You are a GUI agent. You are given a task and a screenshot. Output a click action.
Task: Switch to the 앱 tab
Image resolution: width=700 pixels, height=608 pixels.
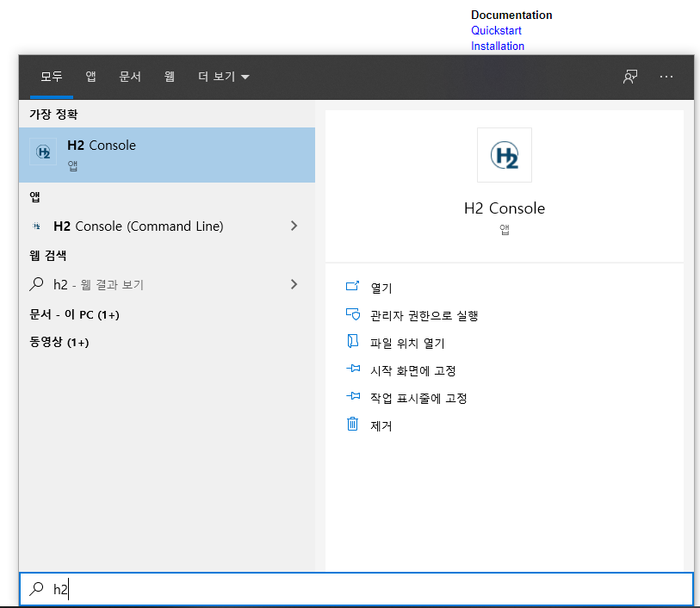click(x=90, y=77)
